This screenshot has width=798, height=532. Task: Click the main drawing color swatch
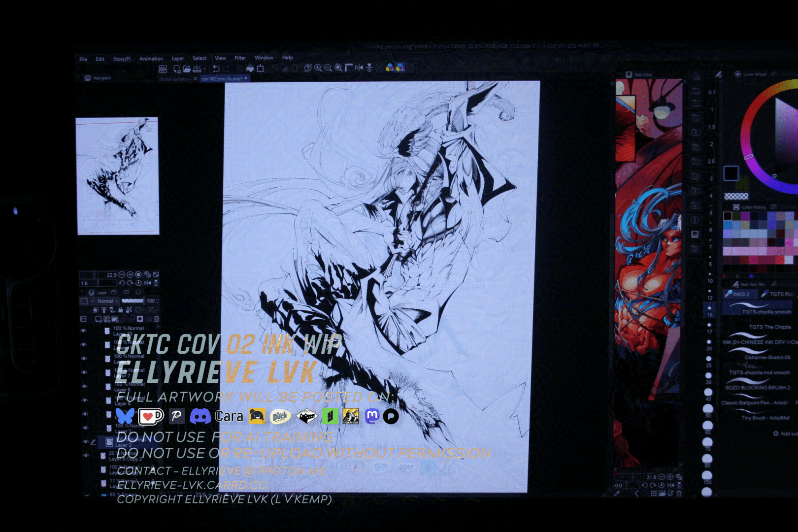[x=731, y=173]
